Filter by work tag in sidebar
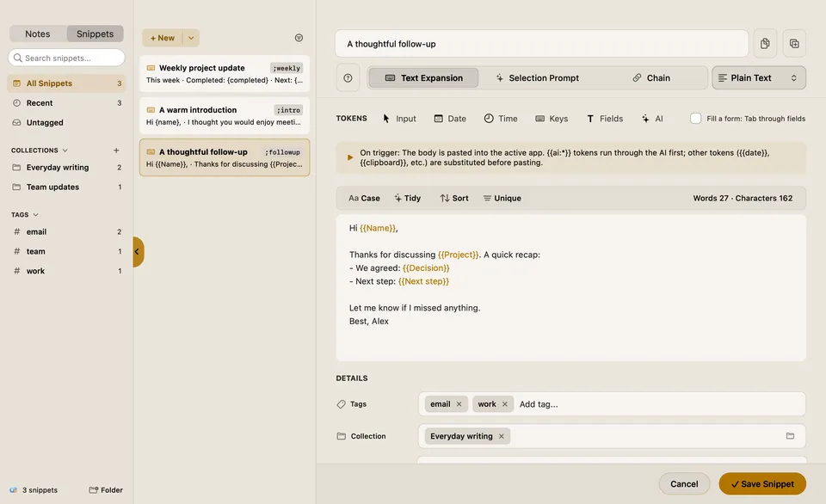 tap(66, 271)
